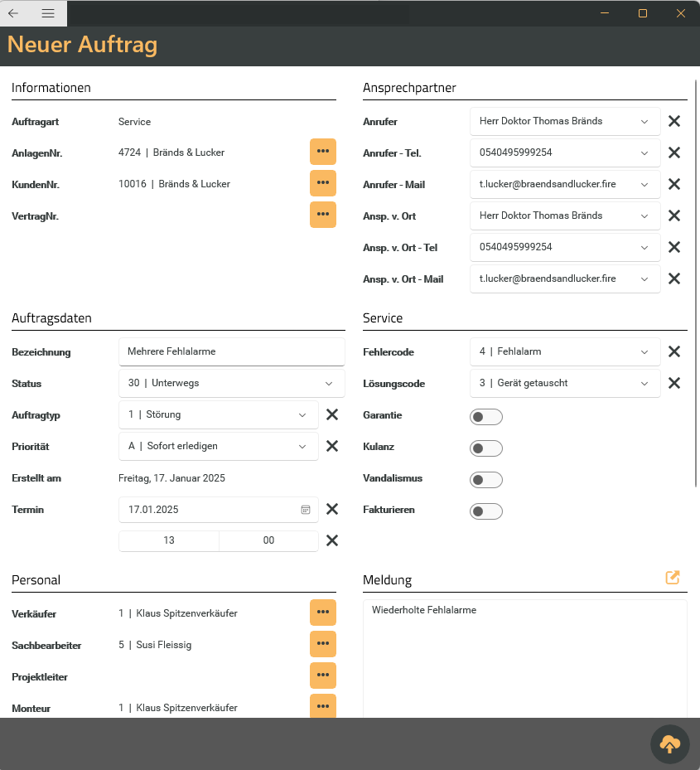Open the hamburger menu
This screenshot has width=700, height=770.
(48, 13)
